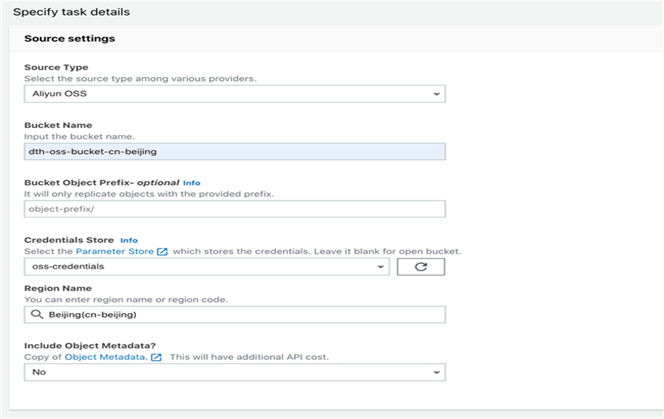Click the Source Type dropdown arrow
The image size is (664, 419).
(437, 94)
